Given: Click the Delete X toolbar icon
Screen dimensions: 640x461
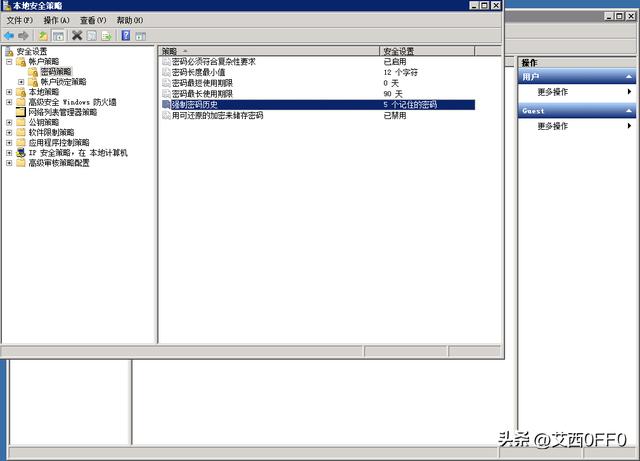Looking at the screenshot, I should pos(77,36).
